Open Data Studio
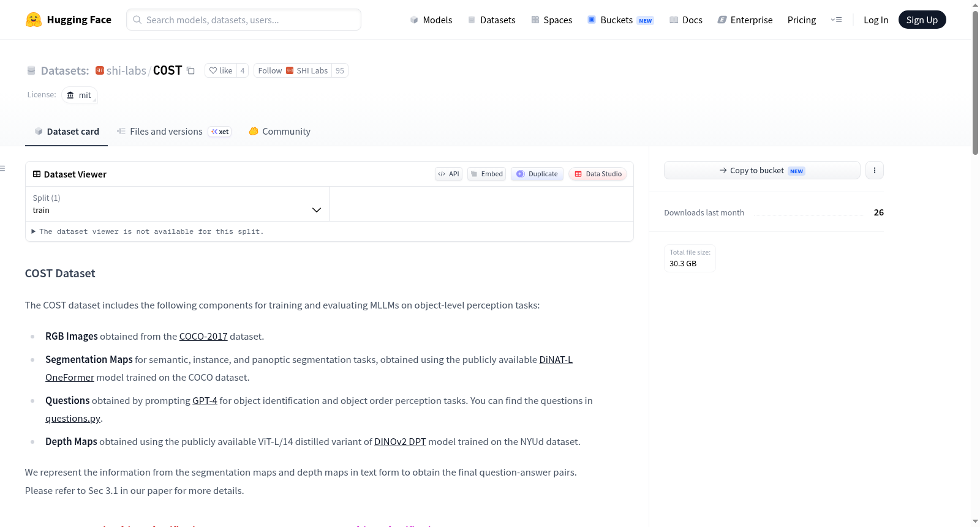The image size is (980, 527). [598, 174]
